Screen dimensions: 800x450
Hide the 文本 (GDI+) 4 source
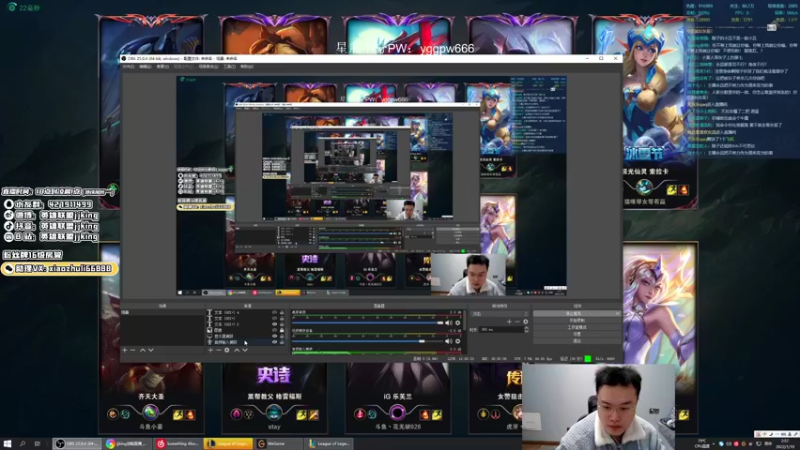274,312
